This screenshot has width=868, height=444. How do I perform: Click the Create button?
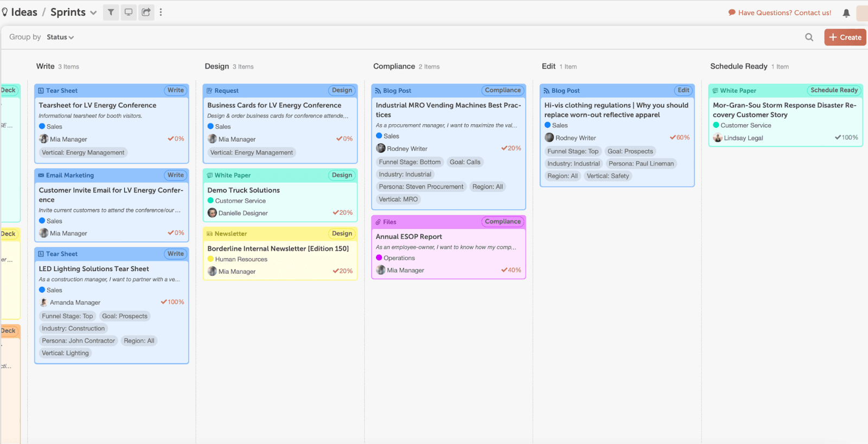coord(845,37)
